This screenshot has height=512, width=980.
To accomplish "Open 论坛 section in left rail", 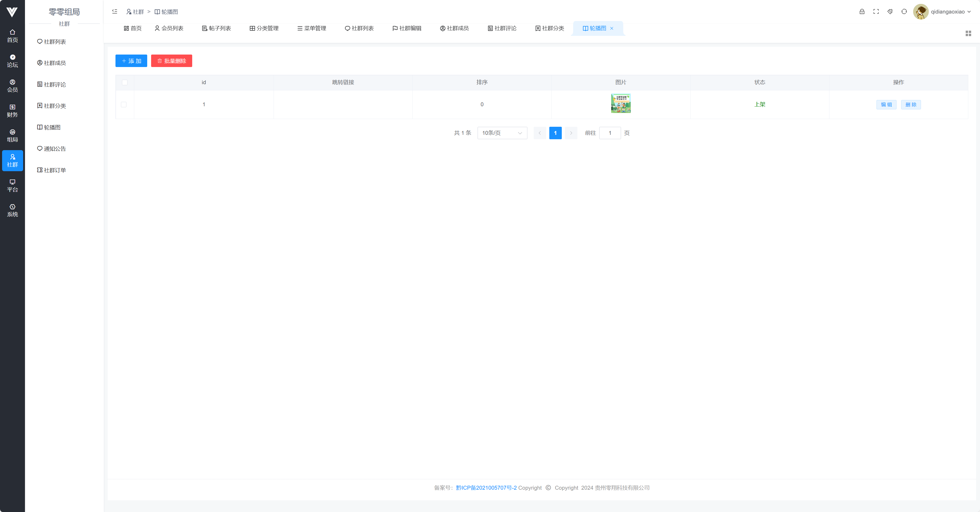I will (12, 61).
